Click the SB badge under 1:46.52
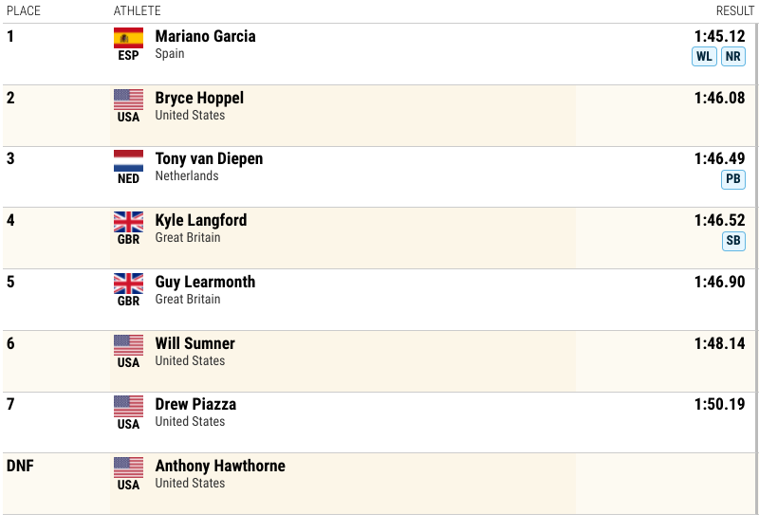Image resolution: width=759 pixels, height=532 pixels. coord(733,241)
